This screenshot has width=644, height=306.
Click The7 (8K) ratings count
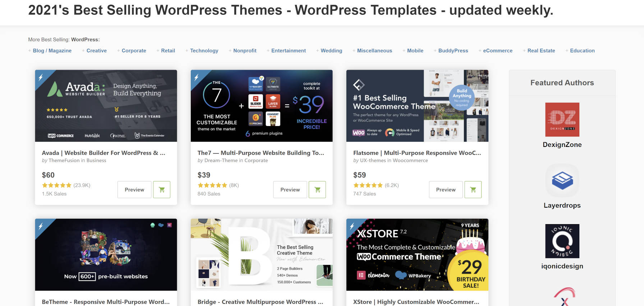(x=234, y=185)
